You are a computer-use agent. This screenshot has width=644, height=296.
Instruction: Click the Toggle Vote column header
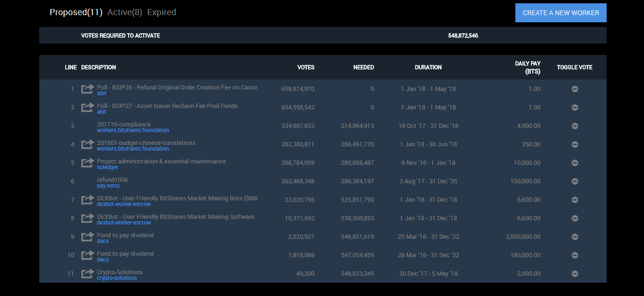tap(574, 67)
